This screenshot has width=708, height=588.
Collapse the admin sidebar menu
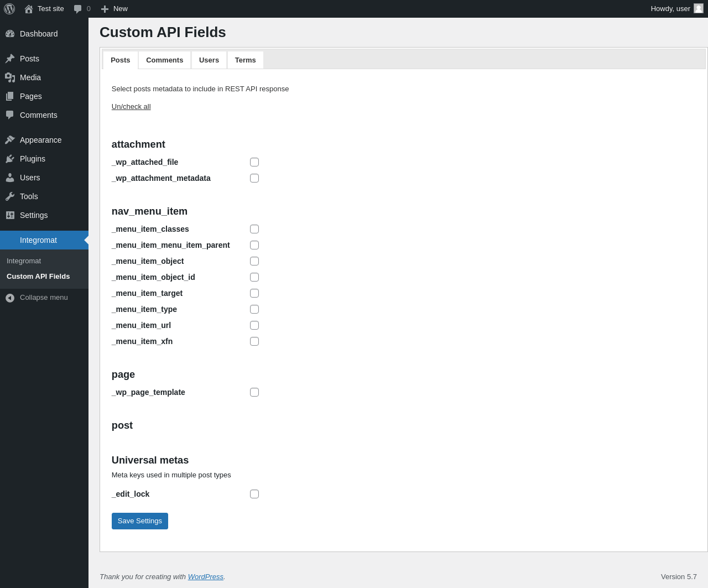point(37,298)
